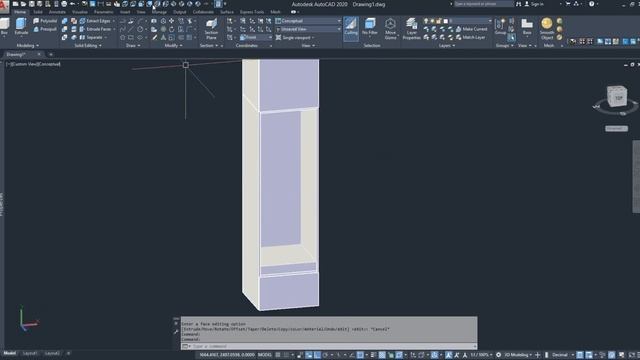Click the Sign In button
The image size is (640, 360).
(x=534, y=4)
